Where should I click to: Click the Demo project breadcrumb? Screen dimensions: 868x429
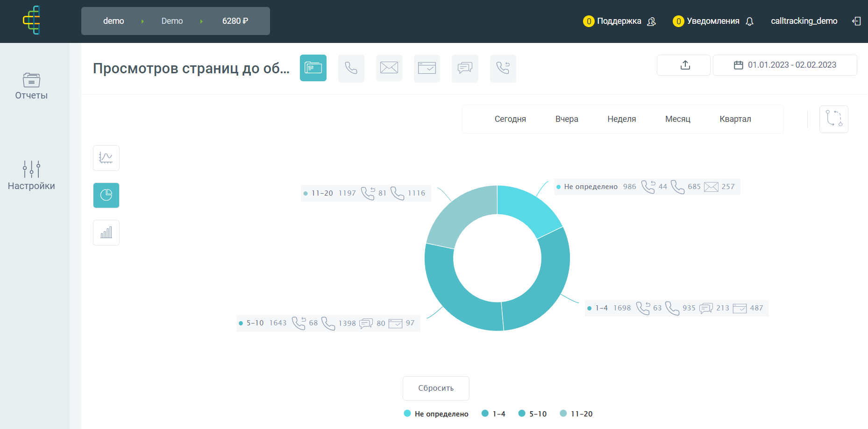[172, 21]
